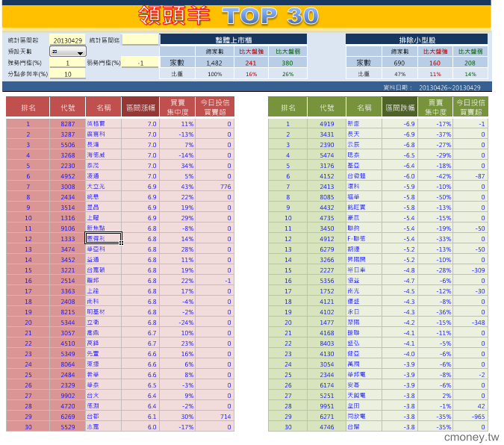Click the red 買賣集中度 column header
This screenshot has width=504, height=445.
pos(178,108)
